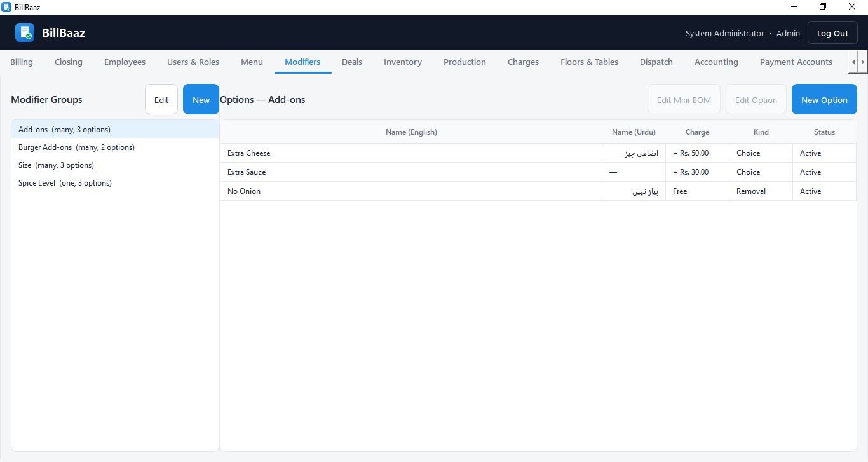Go to the Charges tab
Screen dimensions: 868x462
click(523, 62)
